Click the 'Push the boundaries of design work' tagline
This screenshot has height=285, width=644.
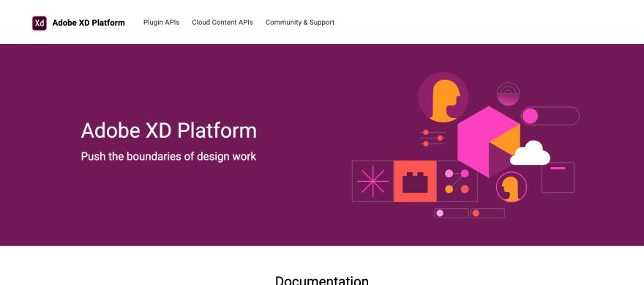point(168,157)
